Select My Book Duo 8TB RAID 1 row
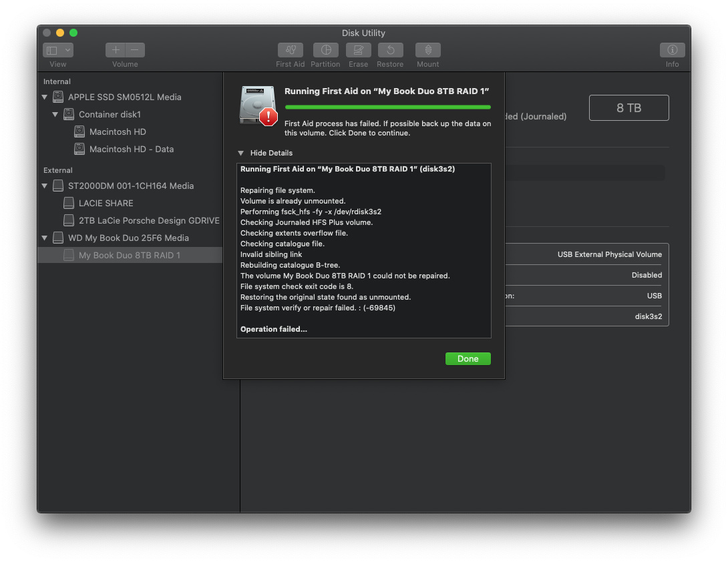 pos(130,255)
